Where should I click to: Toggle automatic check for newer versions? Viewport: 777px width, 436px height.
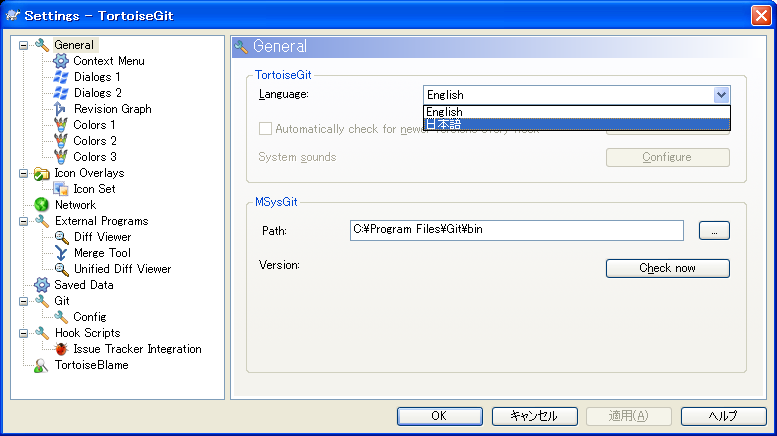[265, 129]
